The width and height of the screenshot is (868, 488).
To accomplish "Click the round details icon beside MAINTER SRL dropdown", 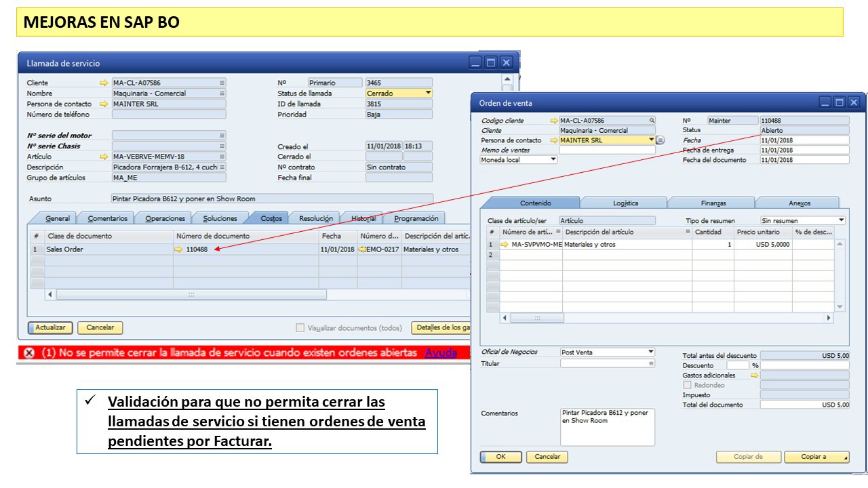I will click(661, 140).
